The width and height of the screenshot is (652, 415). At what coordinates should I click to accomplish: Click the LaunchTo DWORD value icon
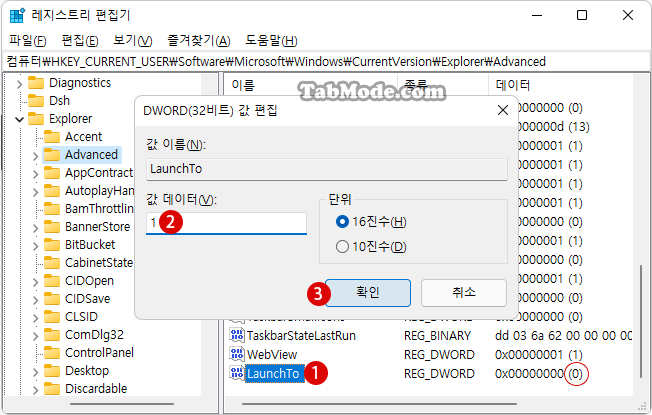(237, 373)
